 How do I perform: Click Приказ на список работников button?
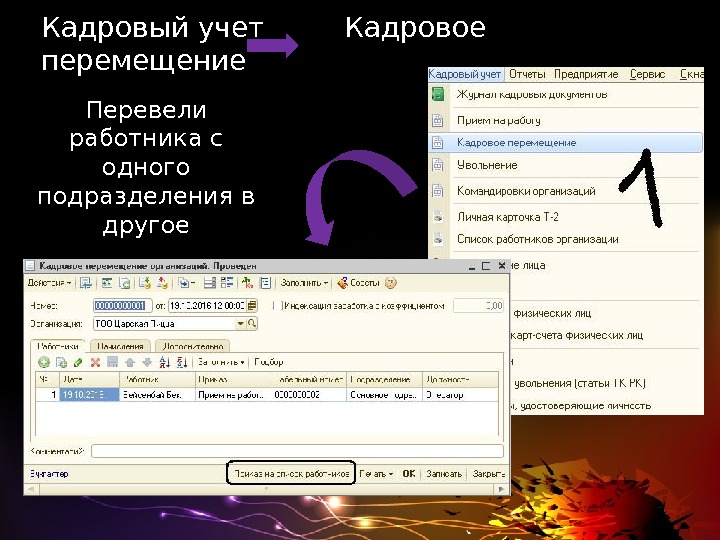(x=291, y=473)
